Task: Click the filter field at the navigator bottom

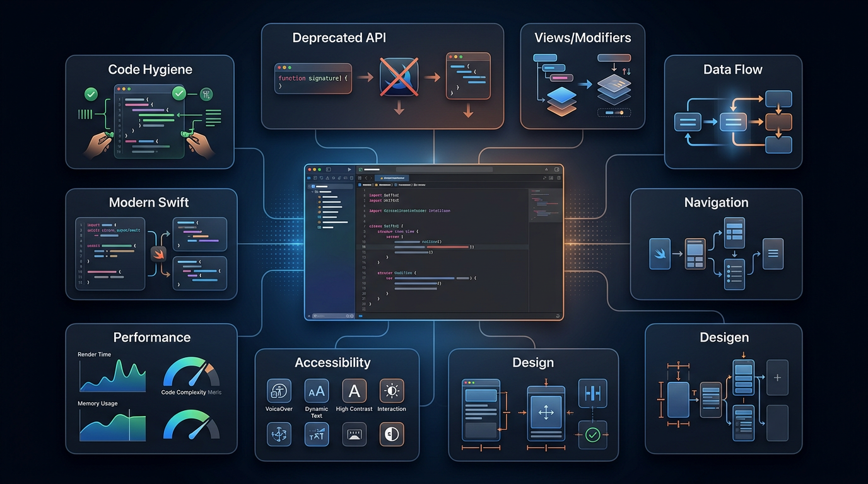Action: click(x=330, y=316)
